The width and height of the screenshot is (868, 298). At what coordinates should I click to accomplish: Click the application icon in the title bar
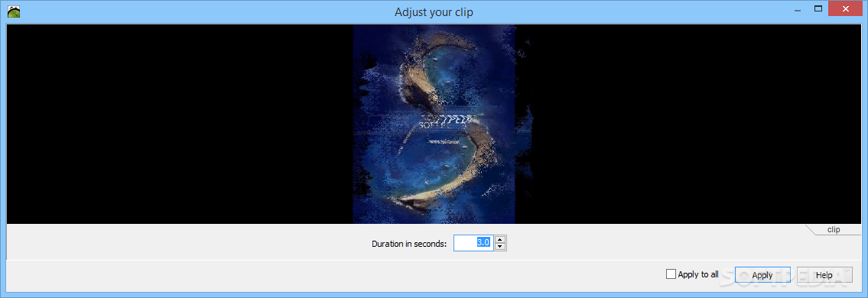click(x=14, y=11)
